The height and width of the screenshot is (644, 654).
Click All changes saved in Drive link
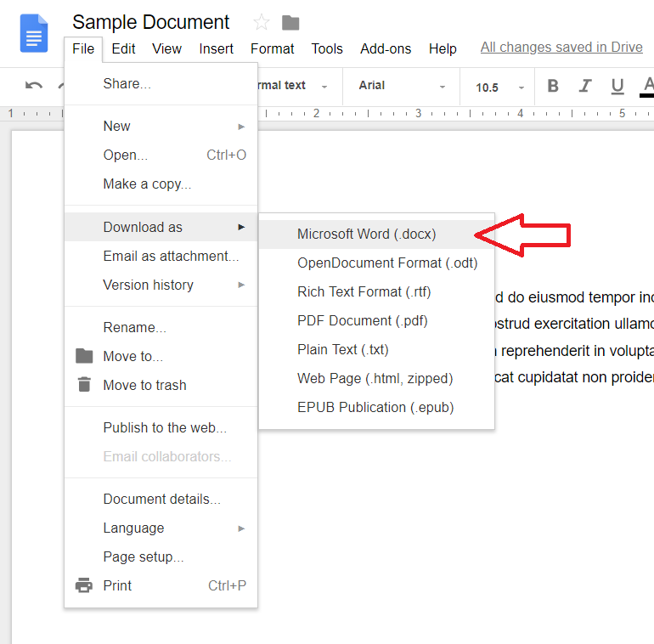[x=561, y=48]
